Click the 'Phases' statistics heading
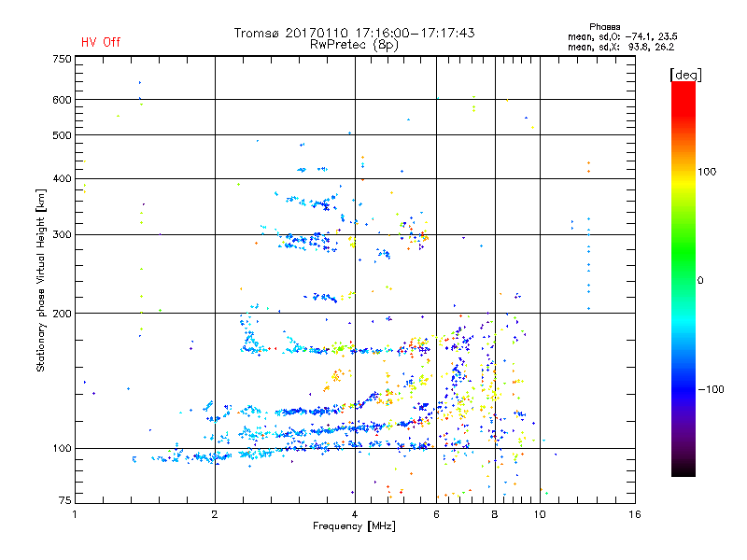 click(604, 27)
